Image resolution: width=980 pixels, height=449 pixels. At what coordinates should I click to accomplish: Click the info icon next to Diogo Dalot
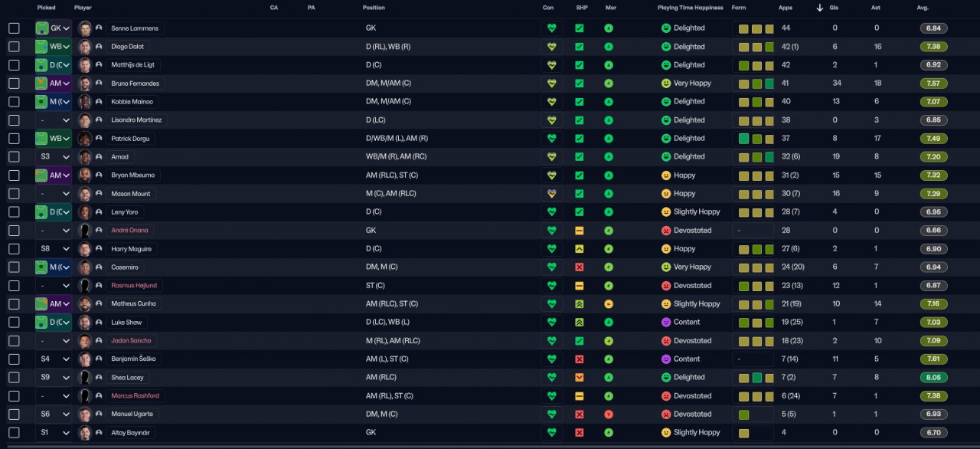click(x=99, y=47)
